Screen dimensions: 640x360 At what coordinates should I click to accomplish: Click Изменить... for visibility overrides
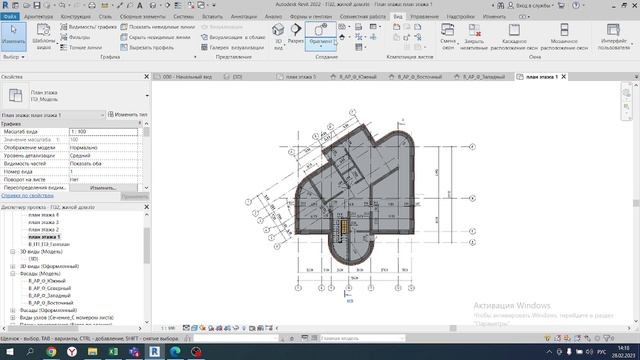tap(103, 188)
